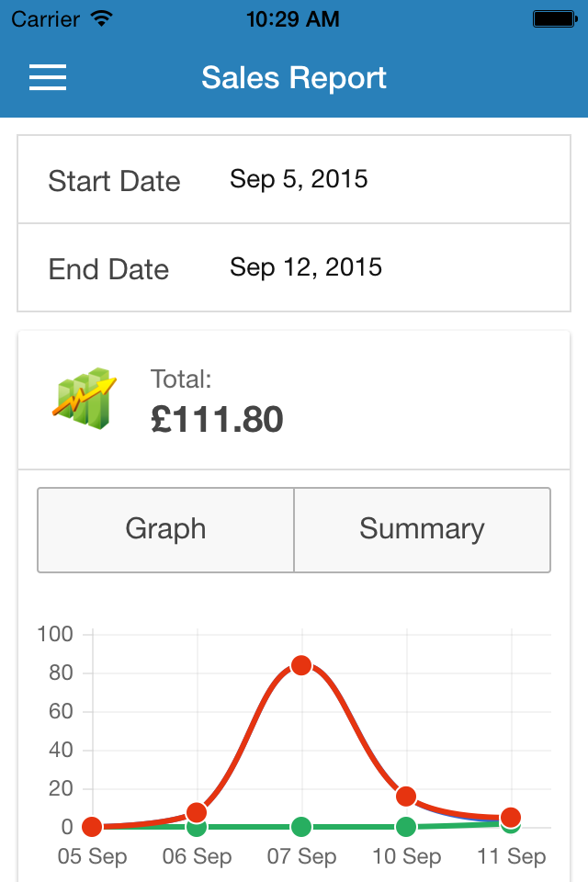Viewport: 588px width, 882px height.
Task: Tap the End Date label
Action: click(108, 269)
